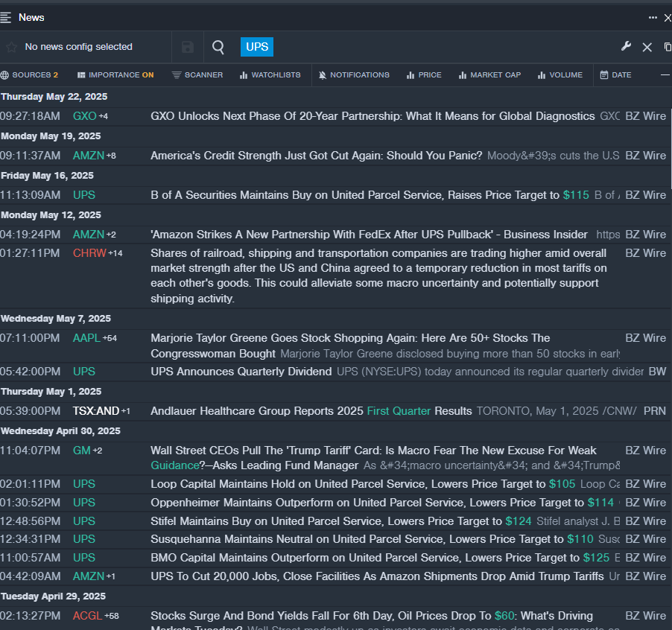The height and width of the screenshot is (630, 672).
Task: Open news settings with wrench icon
Action: (626, 46)
